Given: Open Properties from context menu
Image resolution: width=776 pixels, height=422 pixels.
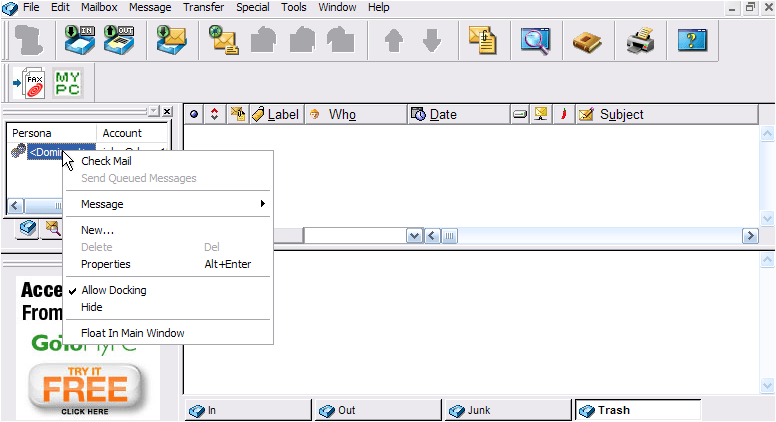Looking at the screenshot, I should pyautogui.click(x=106, y=264).
